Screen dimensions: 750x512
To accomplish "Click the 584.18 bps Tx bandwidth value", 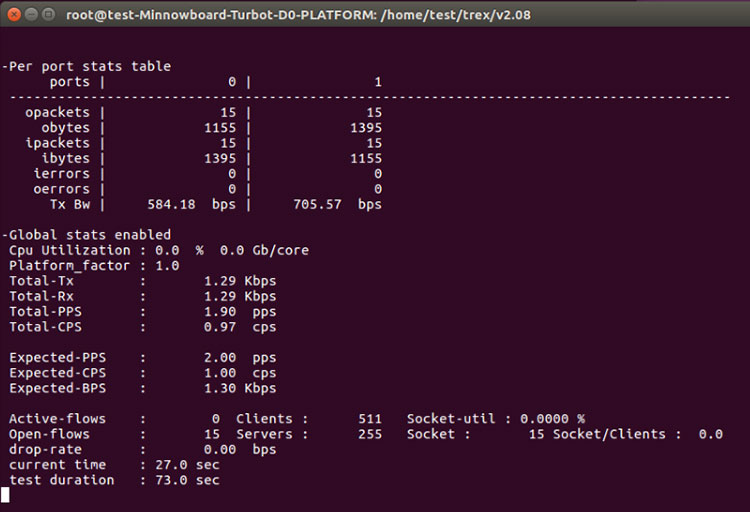I will [191, 204].
